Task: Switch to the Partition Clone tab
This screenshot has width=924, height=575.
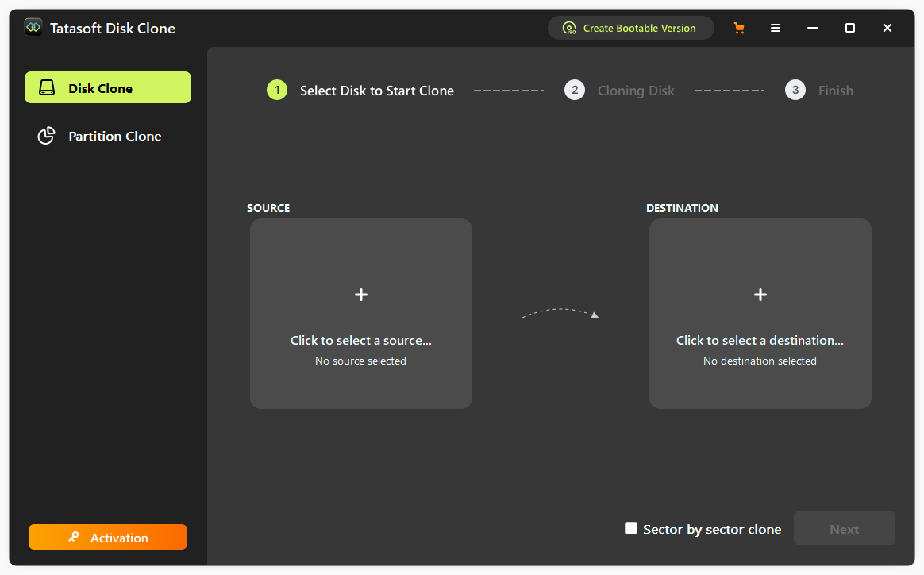Action: [108, 136]
